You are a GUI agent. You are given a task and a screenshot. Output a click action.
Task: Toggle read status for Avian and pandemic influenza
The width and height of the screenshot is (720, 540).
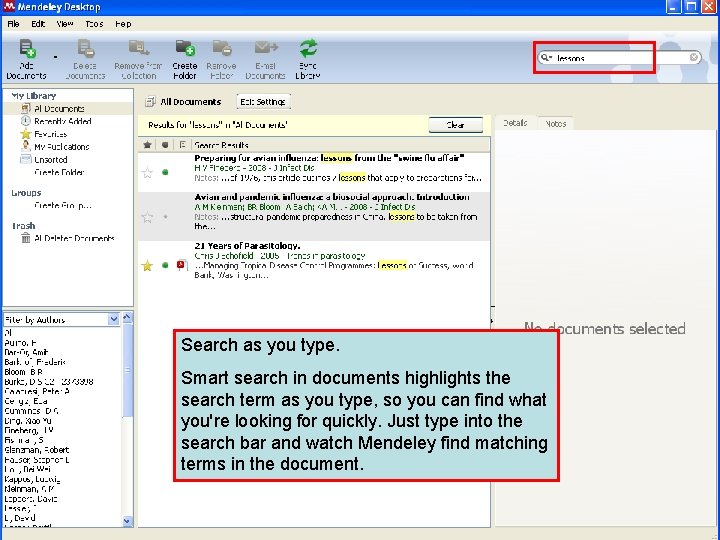coord(165,217)
